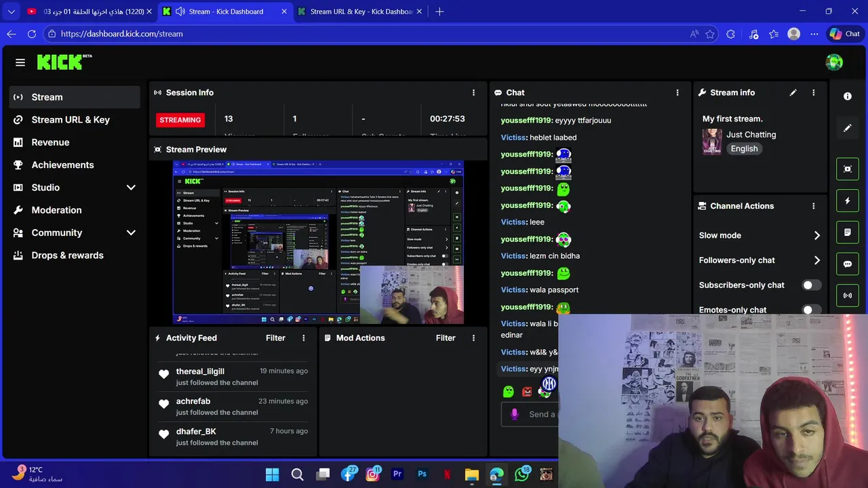The image size is (868, 488).
Task: Open Achievements in the sidebar
Action: (x=75, y=165)
